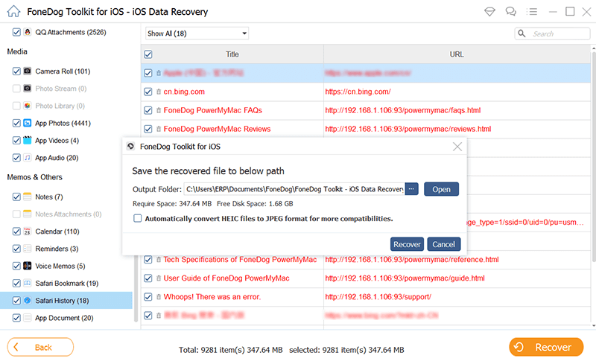The image size is (596, 364).
Task: Click trash icon beside FoneDog PowerMyMac FAQs
Action: pyautogui.click(x=159, y=110)
